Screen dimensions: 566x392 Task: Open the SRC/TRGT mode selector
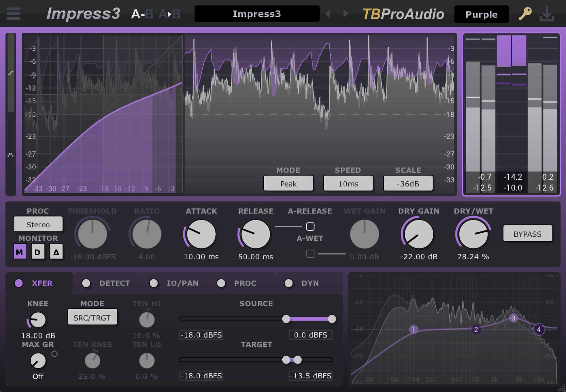[x=92, y=317]
